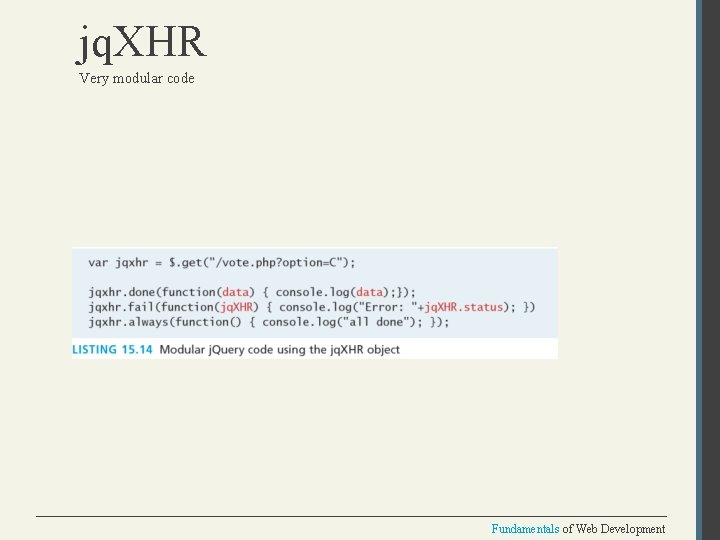The height and width of the screenshot is (540, 720).
Task: Click the 'var jqxhr = $.get' code line
Action: point(222,263)
